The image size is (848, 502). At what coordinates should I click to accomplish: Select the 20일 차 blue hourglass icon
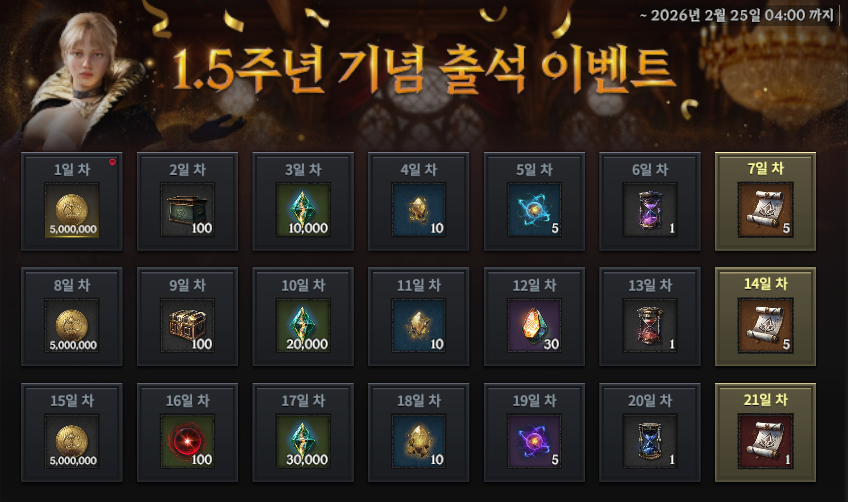[650, 441]
